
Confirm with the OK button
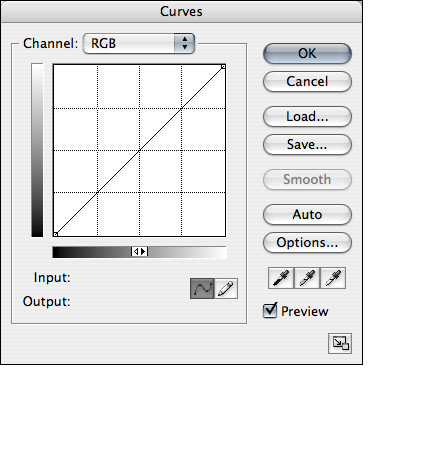(x=307, y=53)
